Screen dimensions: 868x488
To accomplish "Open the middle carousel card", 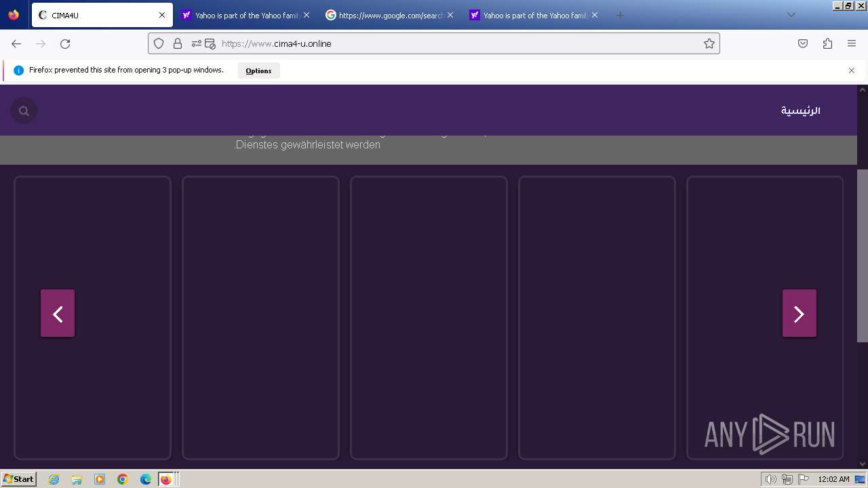I will coord(429,318).
